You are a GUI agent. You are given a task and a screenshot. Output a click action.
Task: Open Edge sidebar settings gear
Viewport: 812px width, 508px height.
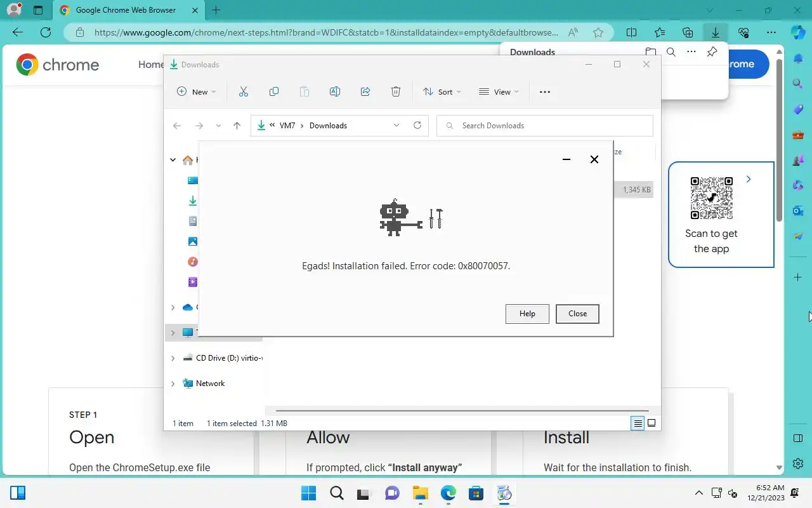799,463
